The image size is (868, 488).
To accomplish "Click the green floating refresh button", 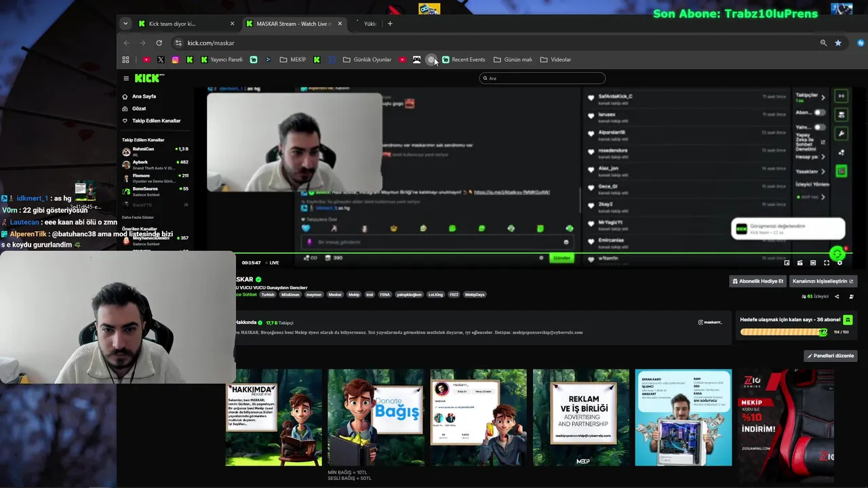I will coord(837,254).
